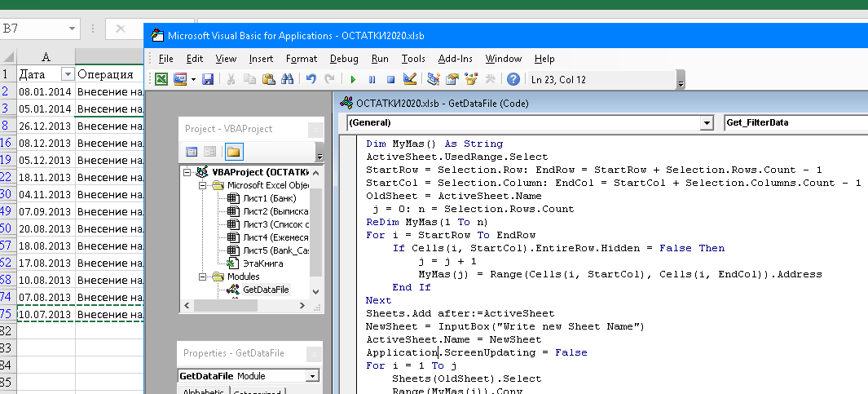The height and width of the screenshot is (394, 868).
Task: Click View Code icon in Project panel
Action: click(192, 151)
